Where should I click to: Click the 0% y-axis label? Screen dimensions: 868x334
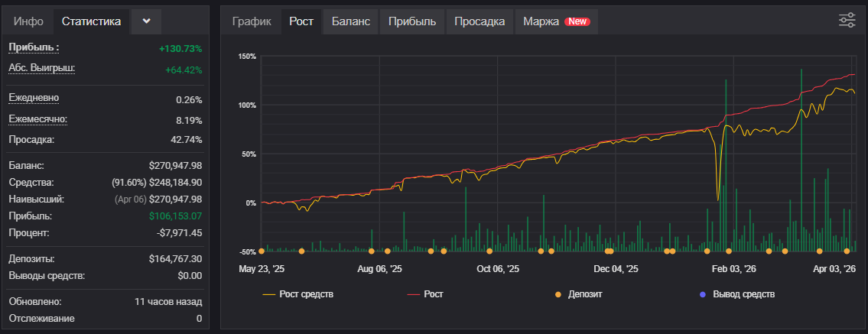(251, 203)
